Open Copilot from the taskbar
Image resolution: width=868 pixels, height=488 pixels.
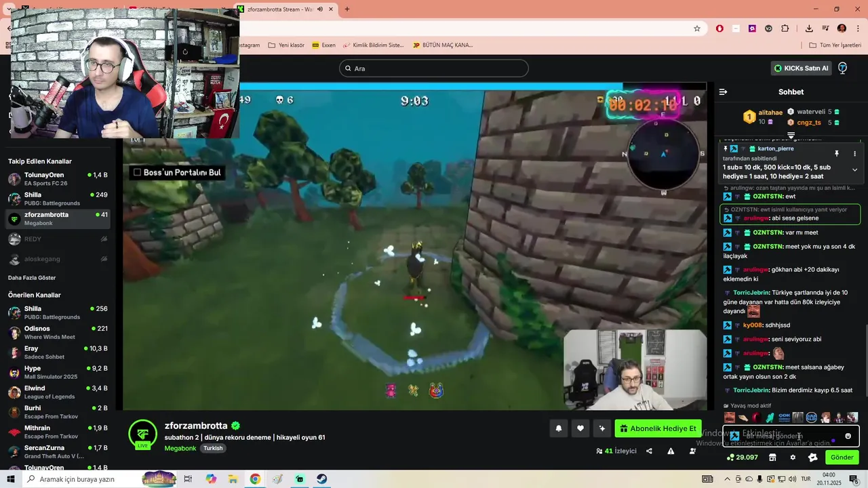tap(211, 479)
